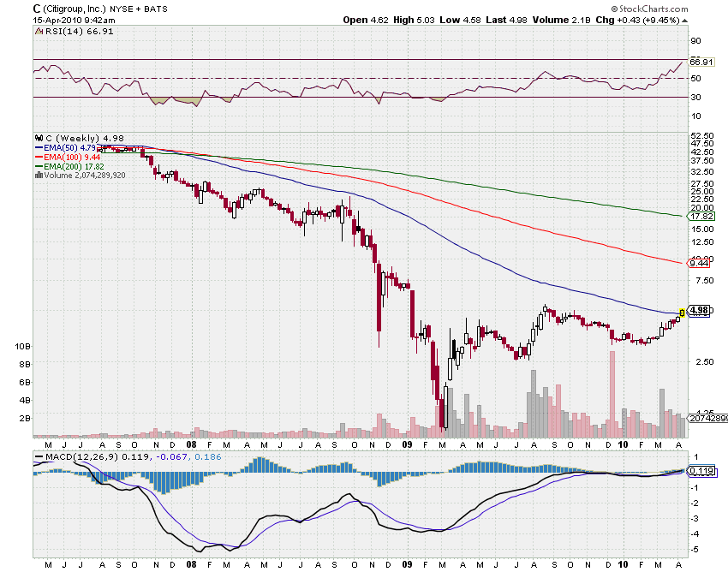728x572 pixels.
Task: Click the '09' year marker under the price panel
Action: click(x=407, y=444)
